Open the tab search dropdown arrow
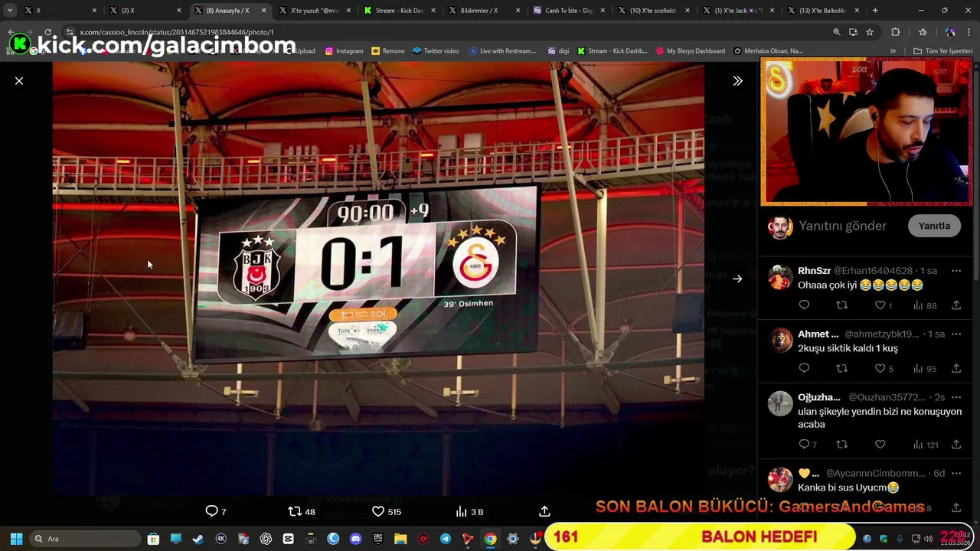The image size is (980, 551). (10, 11)
